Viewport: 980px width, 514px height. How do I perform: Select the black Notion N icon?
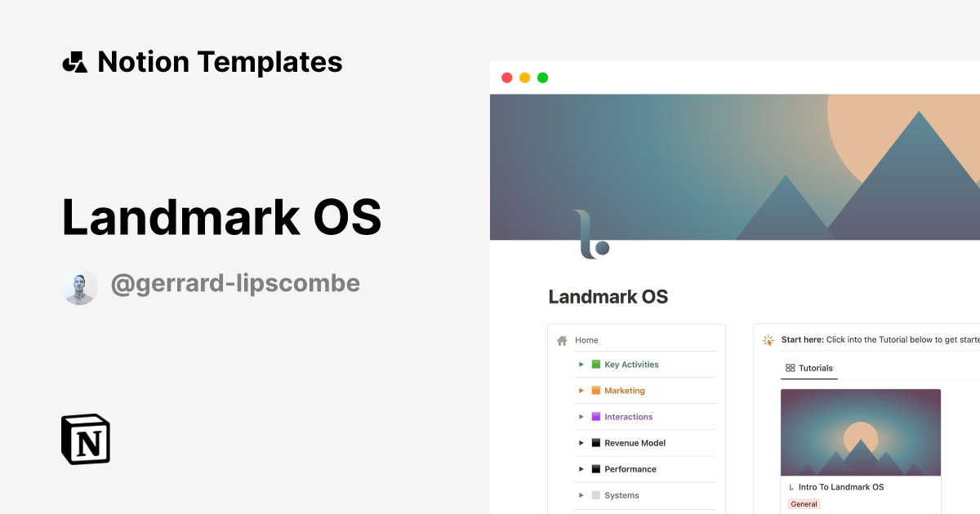click(84, 439)
